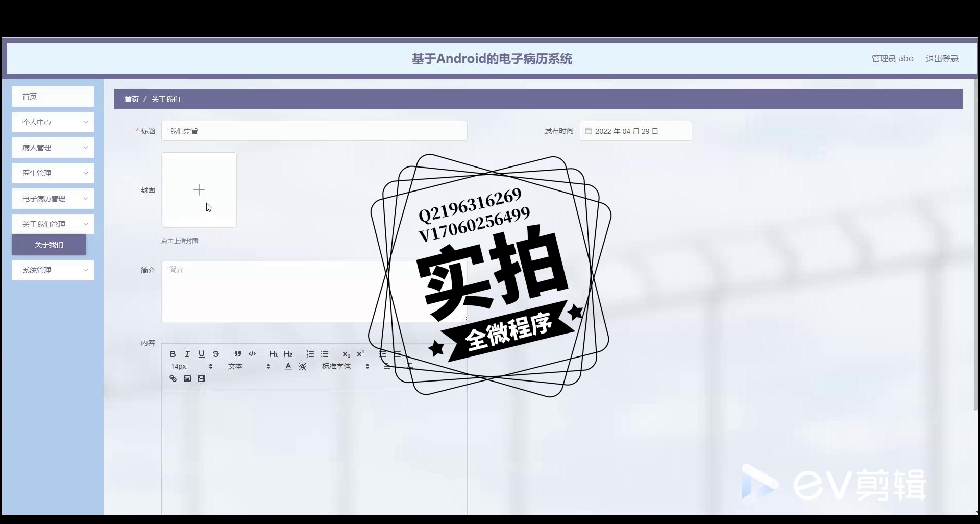980x524 pixels.
Task: Expand the 病人管理 sidebar menu
Action: [53, 148]
